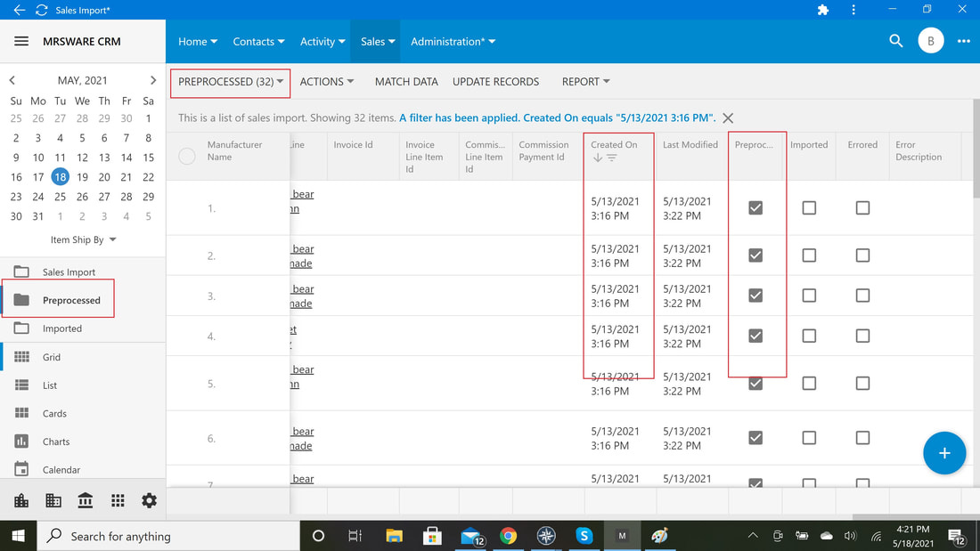Click the Windows taskbar search box
980x551 pixels.
(x=168, y=536)
